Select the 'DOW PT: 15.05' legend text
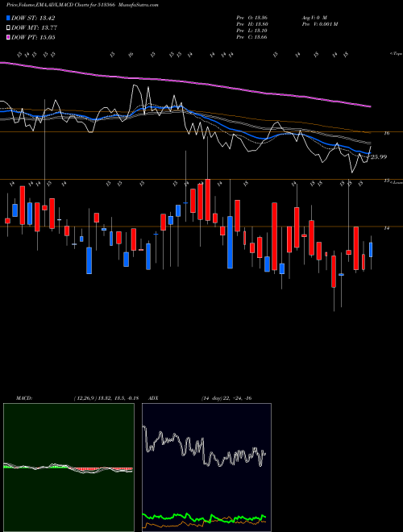Image resolution: width=403 pixels, height=532 pixels. pyautogui.click(x=33, y=37)
